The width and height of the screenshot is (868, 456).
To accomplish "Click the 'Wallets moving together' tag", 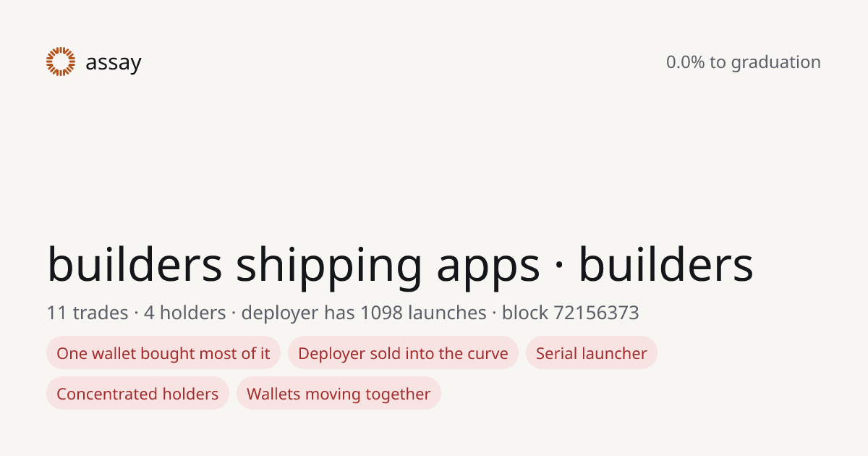I will pos(339,394).
